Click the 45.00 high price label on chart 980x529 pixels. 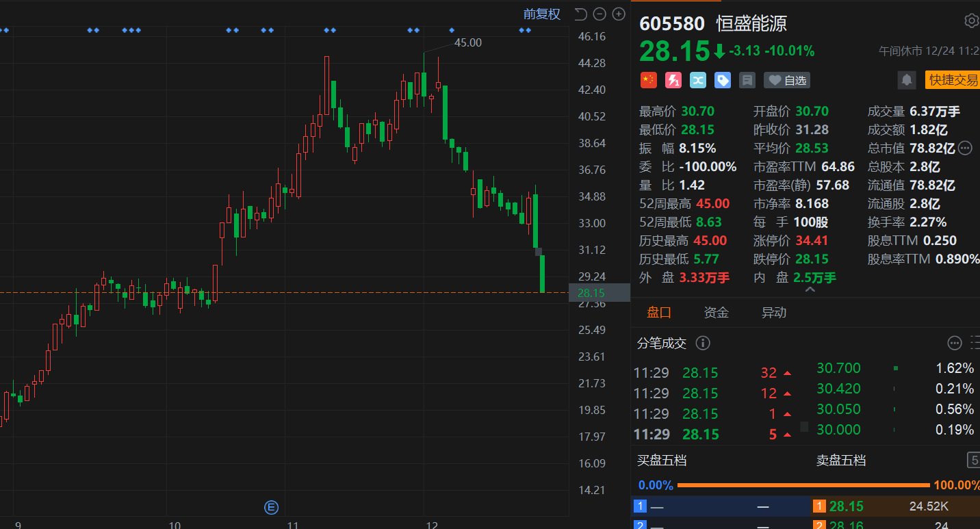click(x=468, y=42)
